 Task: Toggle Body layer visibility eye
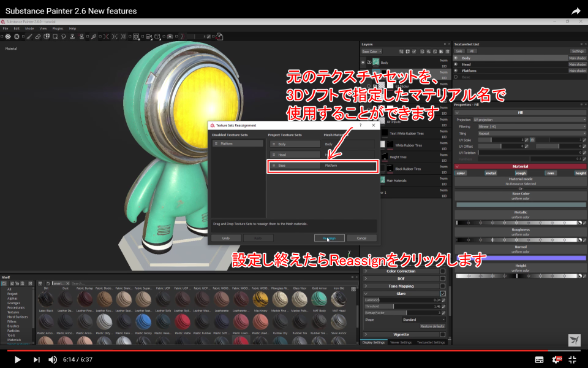coord(363,63)
